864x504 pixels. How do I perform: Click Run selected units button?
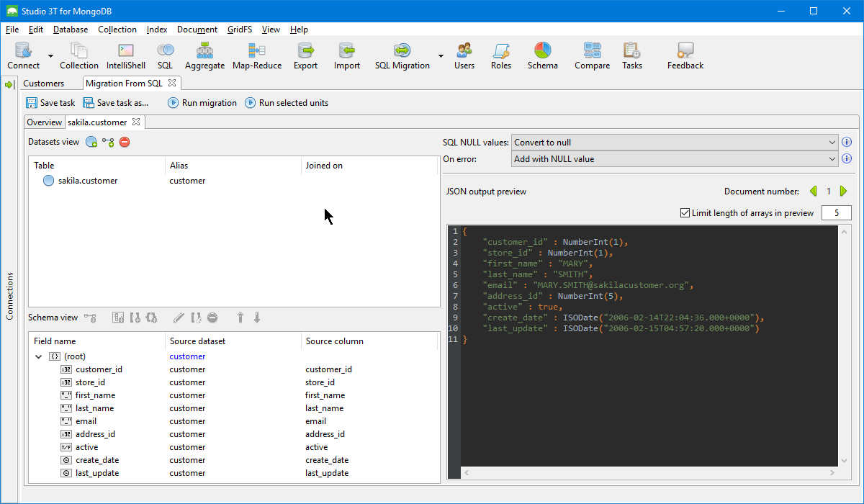[x=286, y=103]
